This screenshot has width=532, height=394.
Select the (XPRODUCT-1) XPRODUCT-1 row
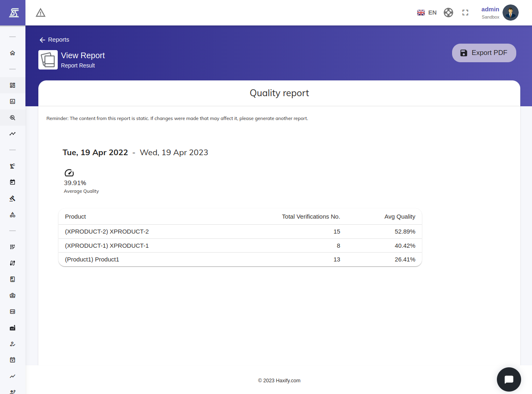coord(240,246)
